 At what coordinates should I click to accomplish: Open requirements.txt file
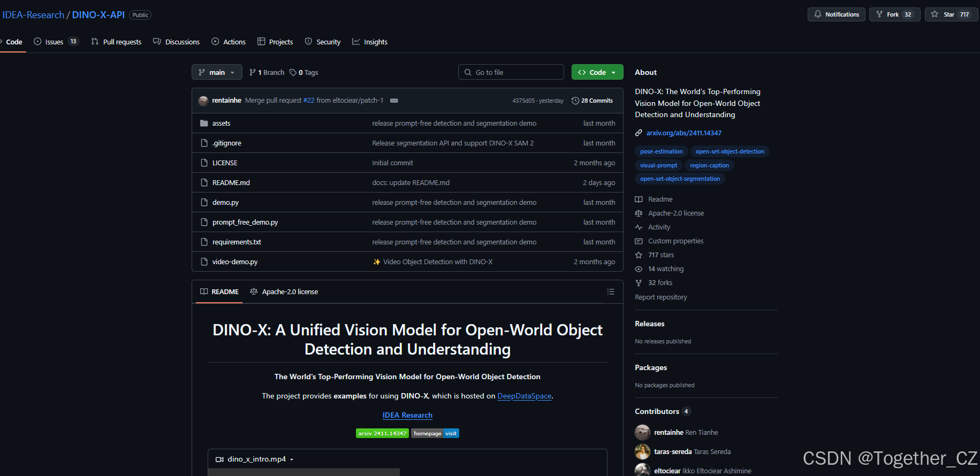[237, 242]
